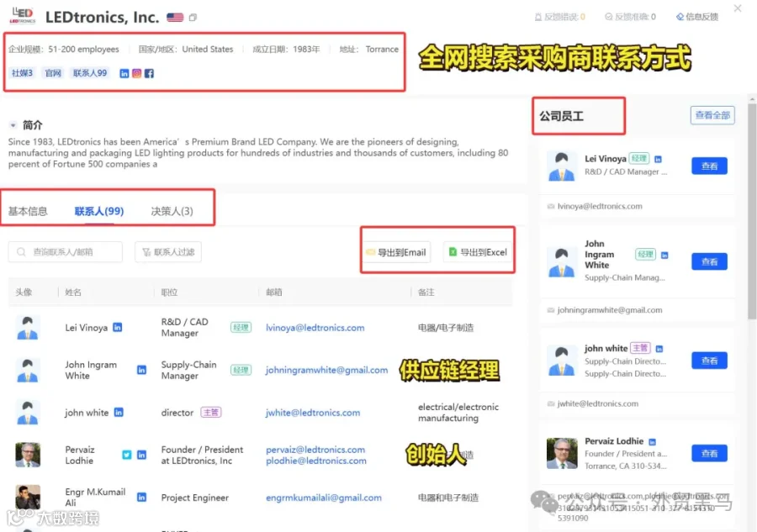Screen dimensions: 757x532
Task: Open the 官网 website tag
Action: [53, 73]
